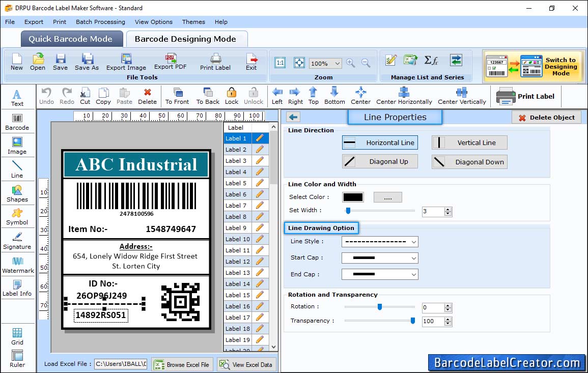588x373 pixels.
Task: Toggle the Grid display
Action: tap(17, 337)
